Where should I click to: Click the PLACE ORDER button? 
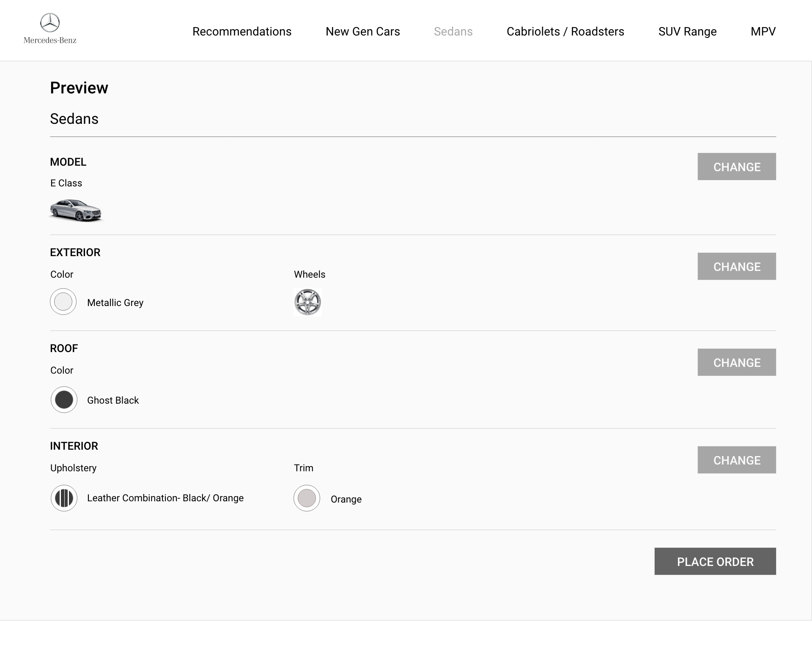point(715,561)
